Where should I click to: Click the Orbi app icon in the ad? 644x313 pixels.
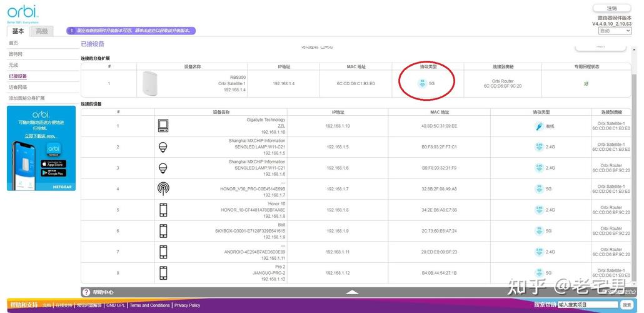53,150
